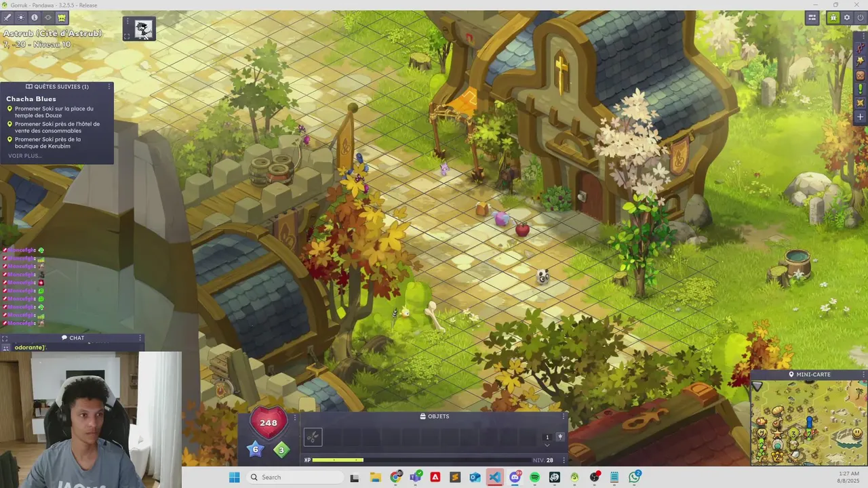Click inside the mini-map view
868x488 pixels.
[x=808, y=422]
